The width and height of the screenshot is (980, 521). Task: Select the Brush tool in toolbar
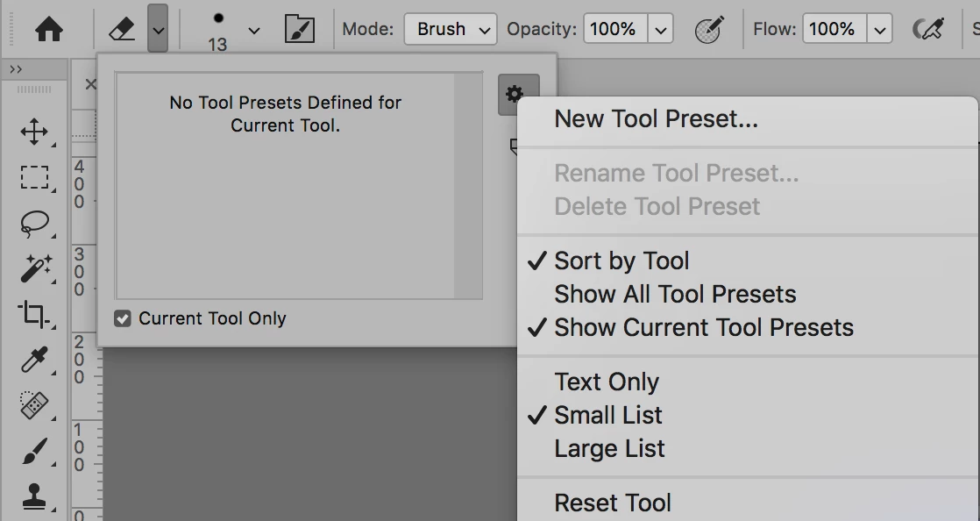pos(34,452)
